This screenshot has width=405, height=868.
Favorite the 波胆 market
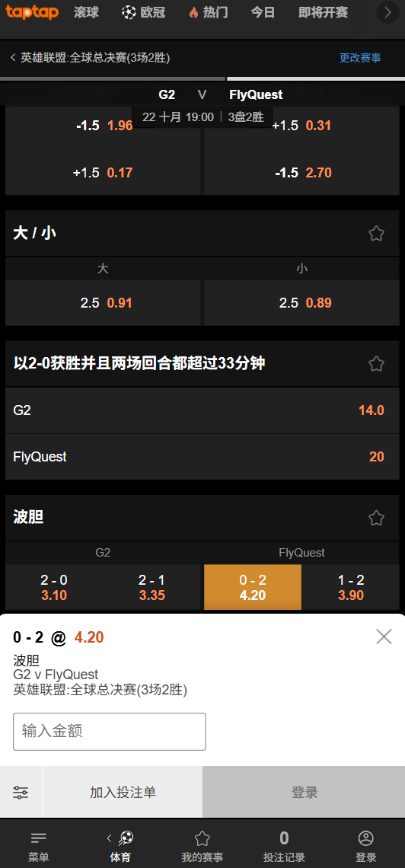(x=376, y=519)
